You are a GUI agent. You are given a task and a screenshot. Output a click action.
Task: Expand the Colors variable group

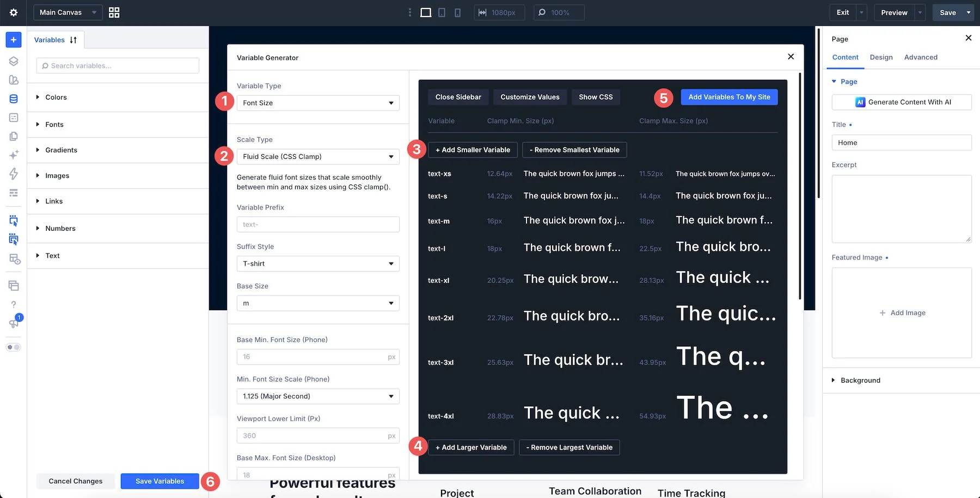pos(118,97)
